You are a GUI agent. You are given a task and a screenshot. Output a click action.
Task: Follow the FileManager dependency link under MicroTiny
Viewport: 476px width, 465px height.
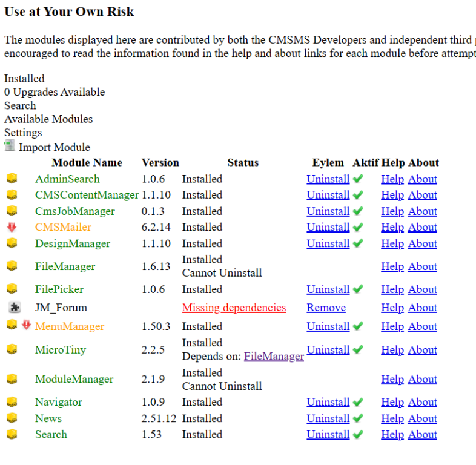(x=274, y=356)
